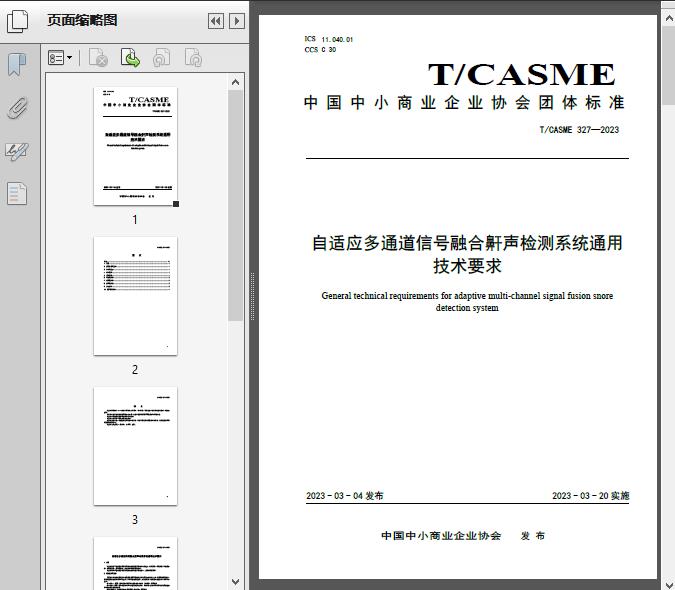Click the ICS 11.040.01 text
Screen dimensions: 675x590
click(328, 39)
